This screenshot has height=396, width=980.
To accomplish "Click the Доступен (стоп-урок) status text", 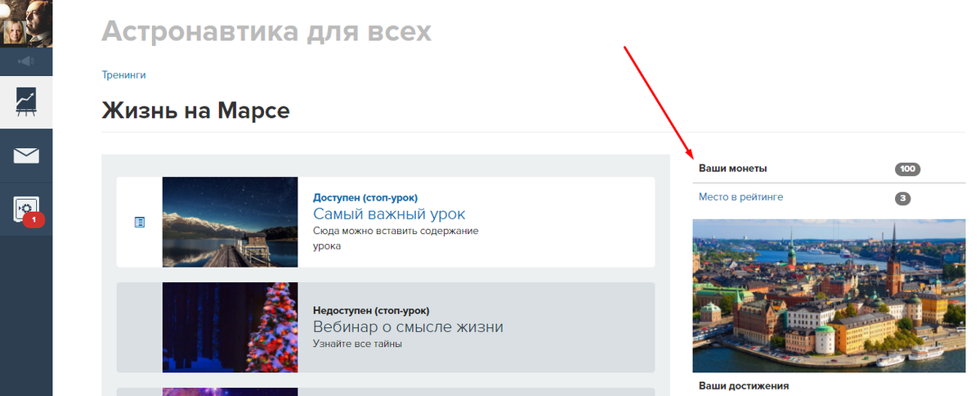I will coord(365,198).
